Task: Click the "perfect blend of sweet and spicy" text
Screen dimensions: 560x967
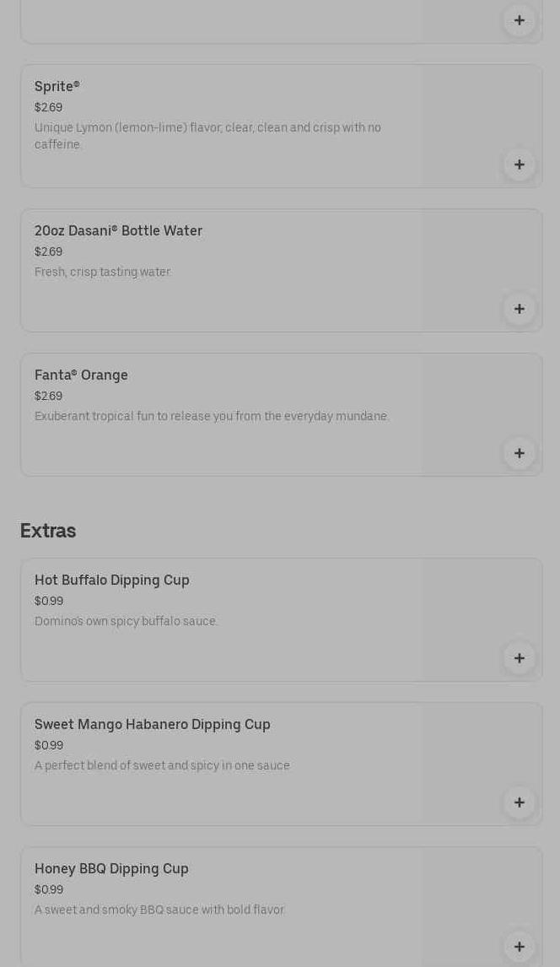Action: click(x=162, y=765)
